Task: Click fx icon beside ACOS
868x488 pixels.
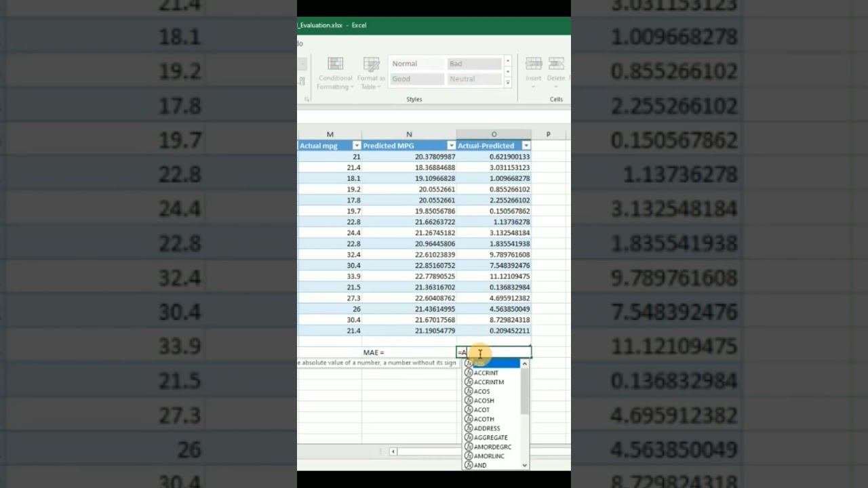Action: [x=469, y=392]
